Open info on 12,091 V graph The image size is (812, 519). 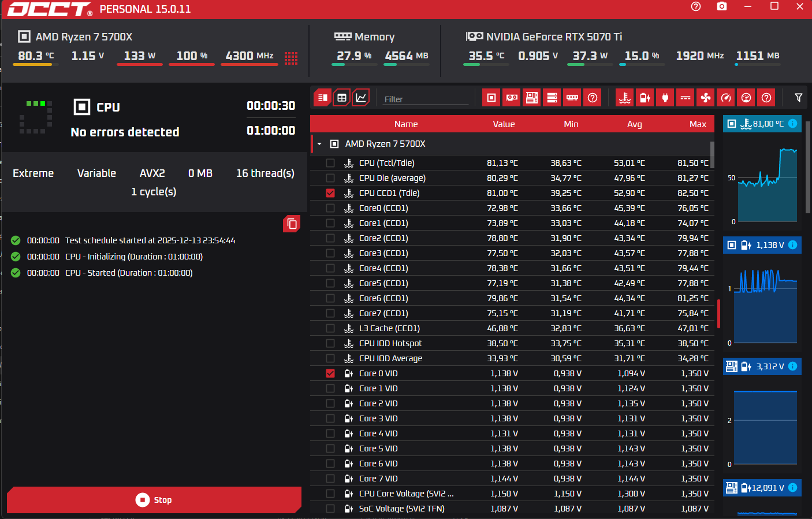(x=793, y=487)
